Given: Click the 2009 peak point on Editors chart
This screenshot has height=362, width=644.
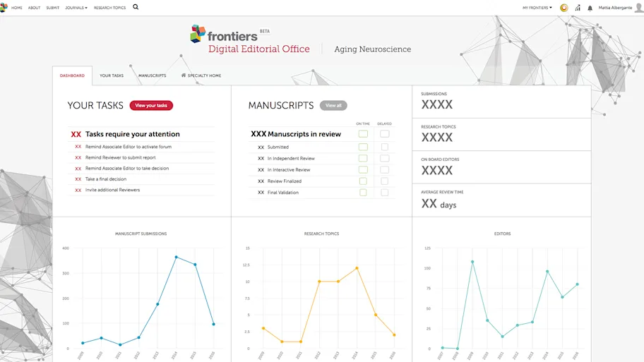Looking at the screenshot, I should click(472, 262).
